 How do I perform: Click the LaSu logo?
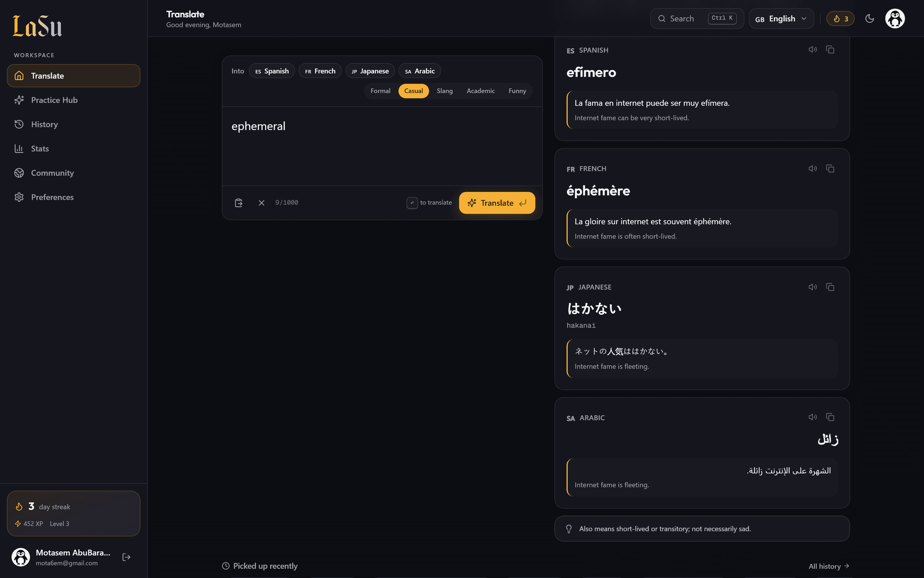pyautogui.click(x=37, y=26)
